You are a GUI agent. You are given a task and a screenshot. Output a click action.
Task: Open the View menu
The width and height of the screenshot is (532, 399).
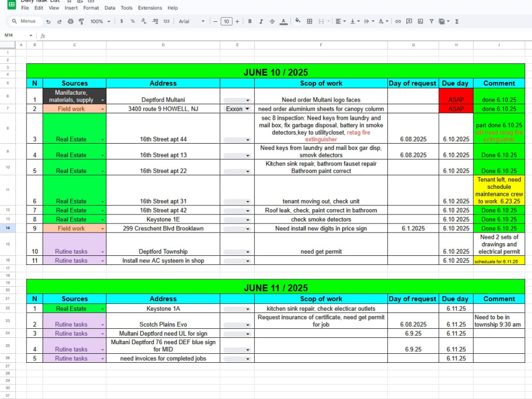(54, 8)
